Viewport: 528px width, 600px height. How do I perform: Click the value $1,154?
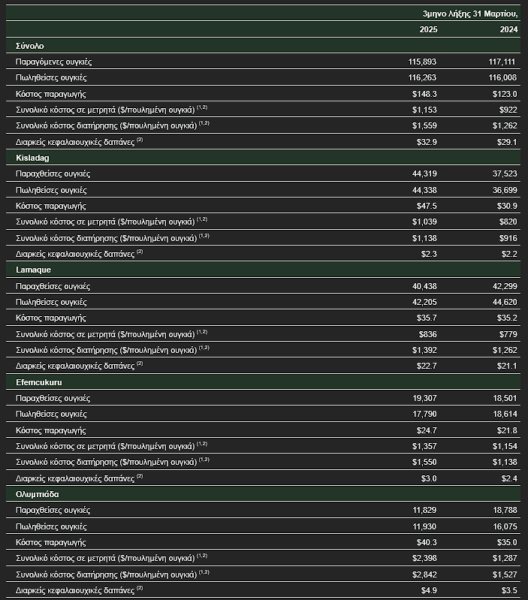pos(505,446)
